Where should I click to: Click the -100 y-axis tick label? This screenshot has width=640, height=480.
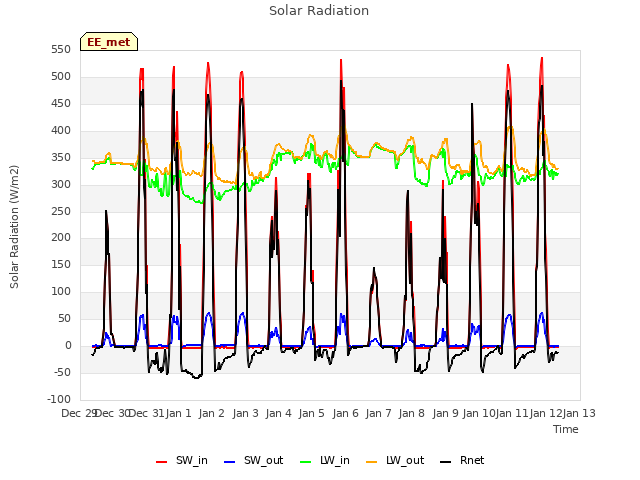pyautogui.click(x=58, y=400)
